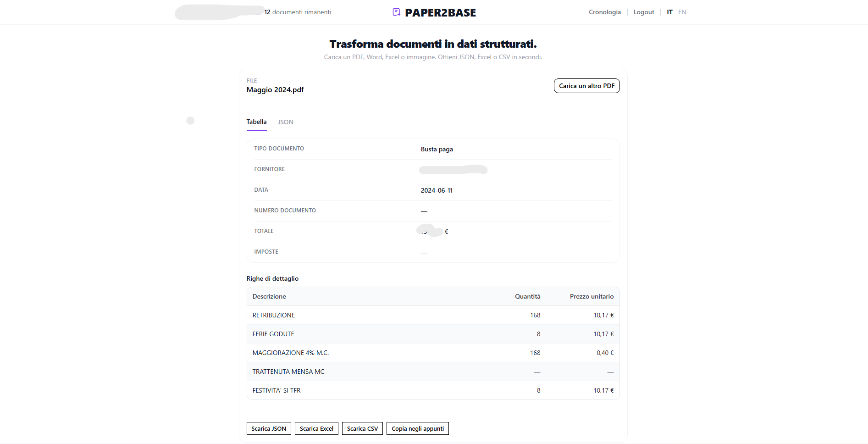The height and width of the screenshot is (444, 868).
Task: Download results via Scarica Excel
Action: click(316, 428)
